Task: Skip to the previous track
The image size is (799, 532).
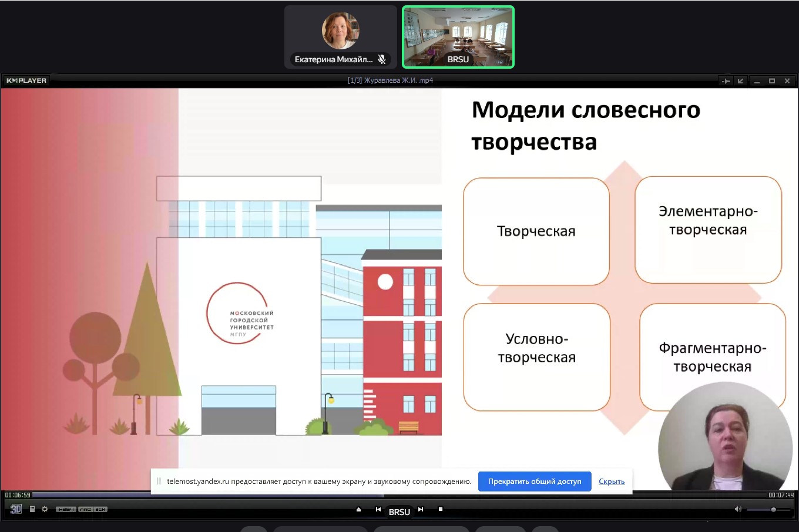Action: (378, 510)
